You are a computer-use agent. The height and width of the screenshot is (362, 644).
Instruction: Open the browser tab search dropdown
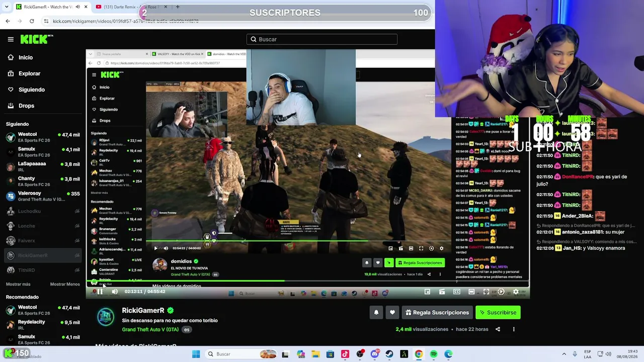coord(7,7)
